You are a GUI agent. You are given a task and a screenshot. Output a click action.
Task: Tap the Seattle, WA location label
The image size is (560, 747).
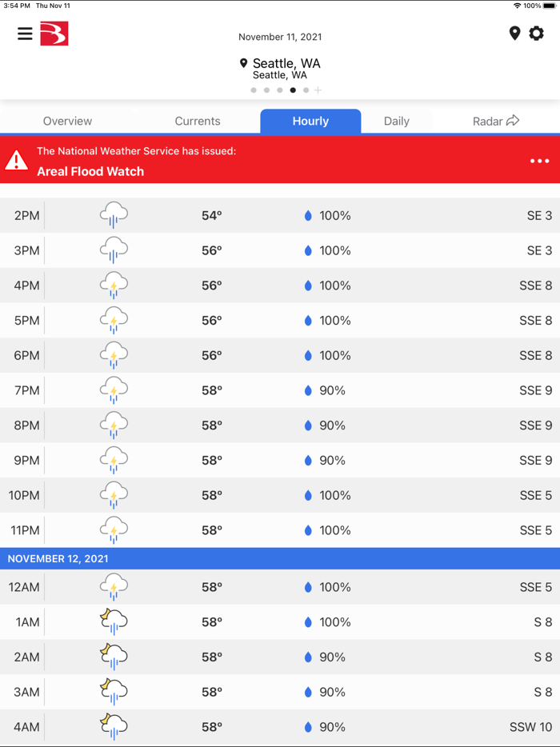286,62
